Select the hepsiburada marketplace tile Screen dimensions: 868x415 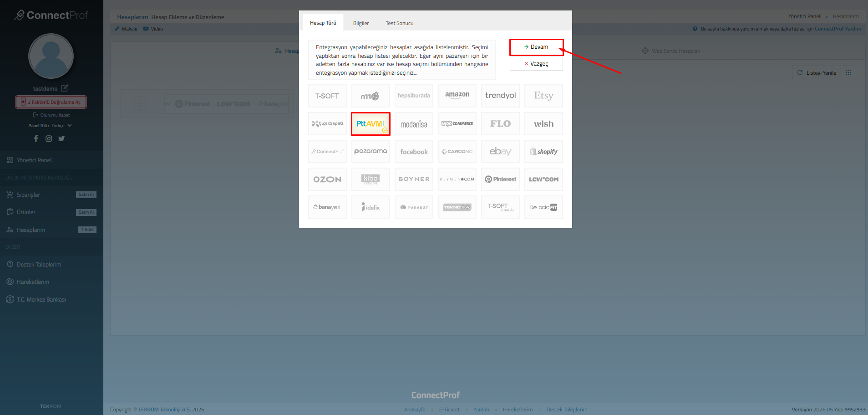[414, 96]
